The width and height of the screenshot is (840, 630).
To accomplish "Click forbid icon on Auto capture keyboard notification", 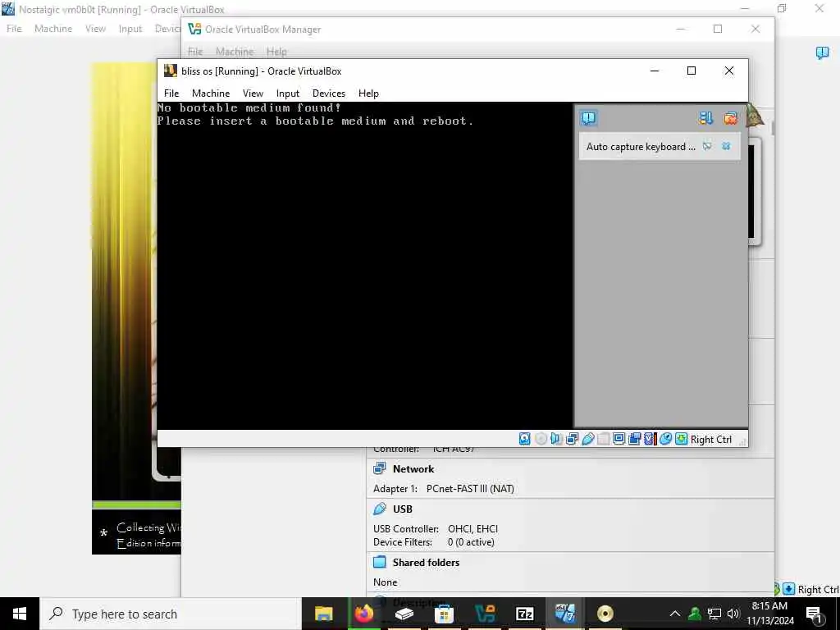I will (x=707, y=146).
